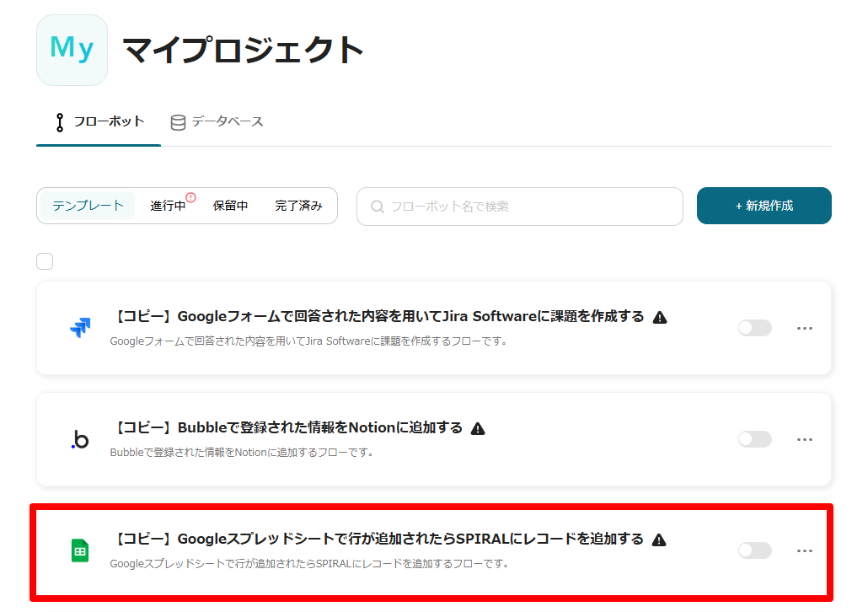Open the Googleフォーム Jira Software flow title
Screen dimensions: 868x612
pos(378,316)
